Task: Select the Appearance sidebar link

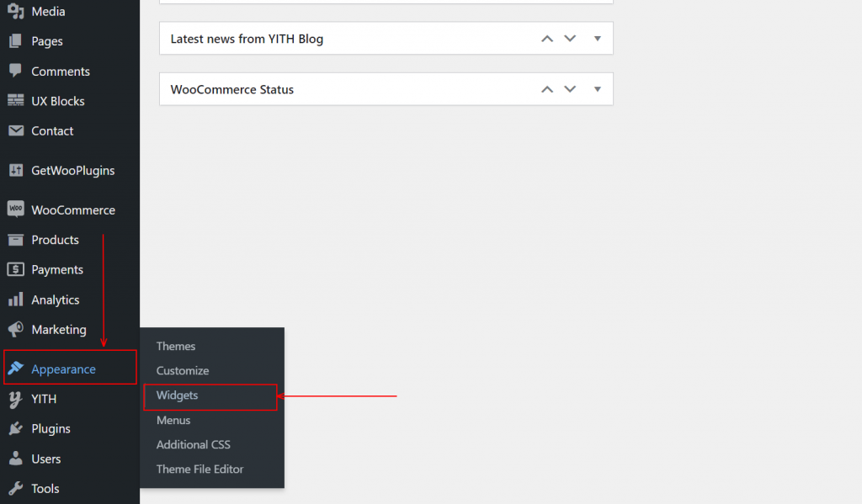Action: coord(63,369)
